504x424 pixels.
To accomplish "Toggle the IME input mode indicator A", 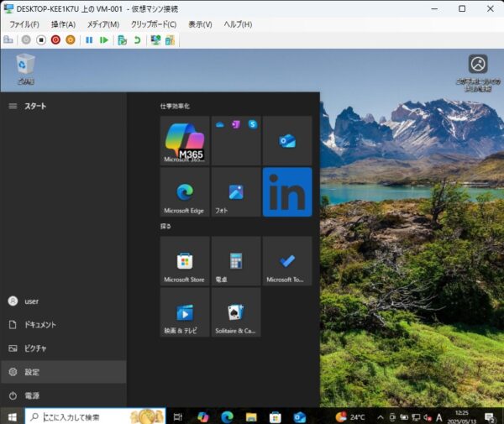I will pyautogui.click(x=438, y=417).
